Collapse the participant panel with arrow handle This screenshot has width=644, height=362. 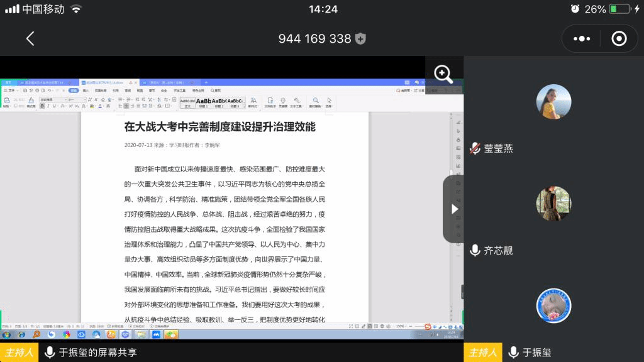pos(455,209)
